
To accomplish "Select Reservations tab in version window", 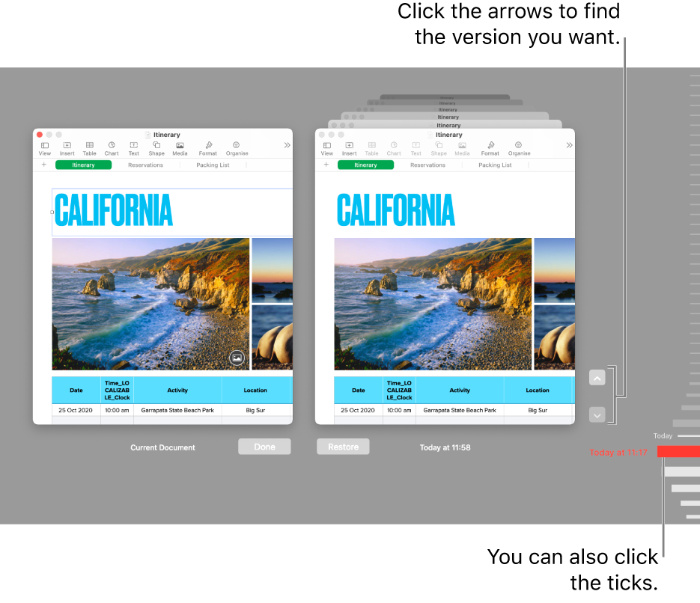I will tap(427, 165).
